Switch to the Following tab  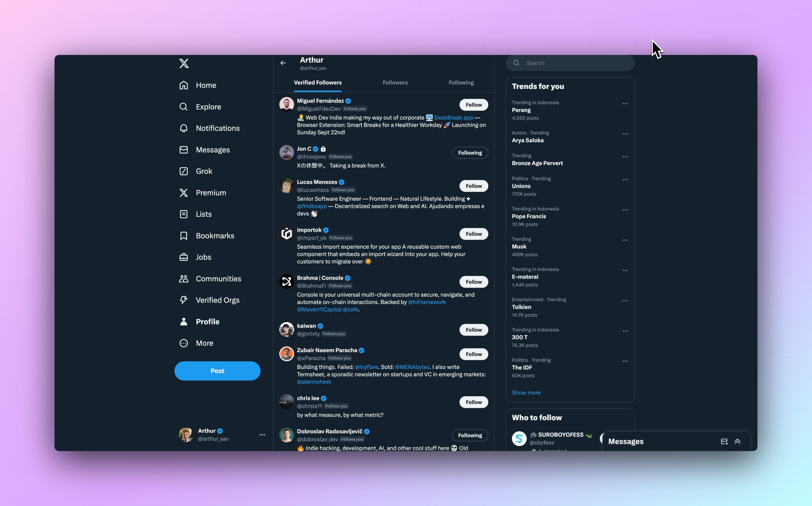click(x=461, y=83)
